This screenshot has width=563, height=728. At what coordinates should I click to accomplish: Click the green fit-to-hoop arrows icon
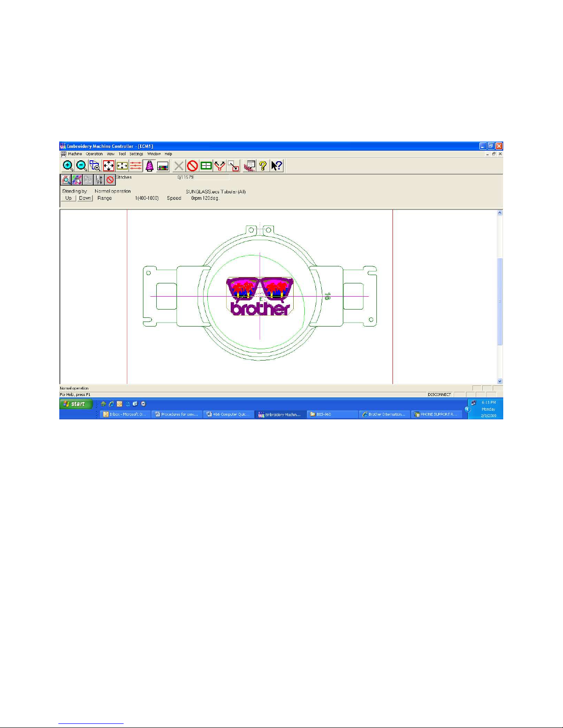coord(122,166)
